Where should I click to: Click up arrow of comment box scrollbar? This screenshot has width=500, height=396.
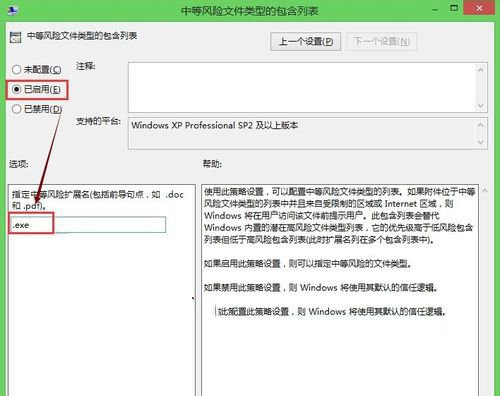(x=481, y=70)
